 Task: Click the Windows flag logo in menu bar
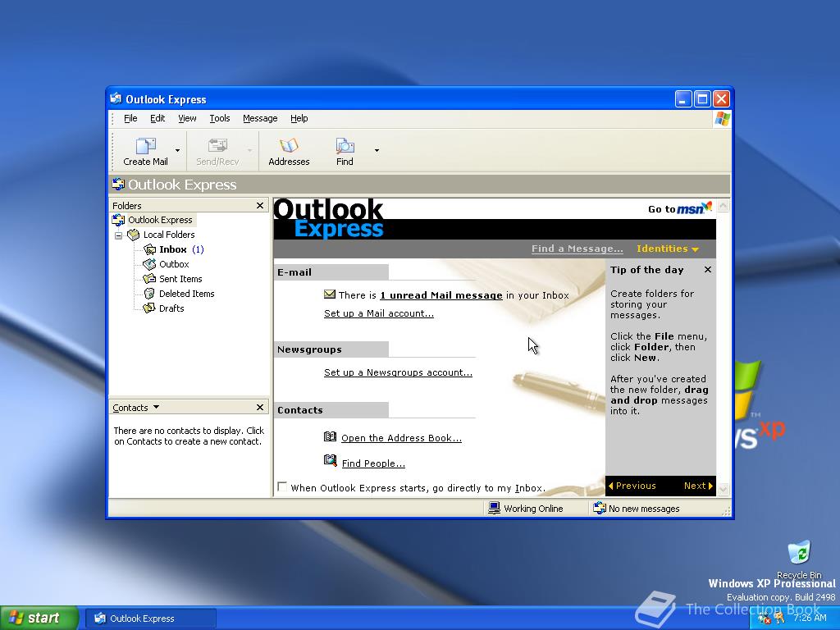pyautogui.click(x=722, y=118)
